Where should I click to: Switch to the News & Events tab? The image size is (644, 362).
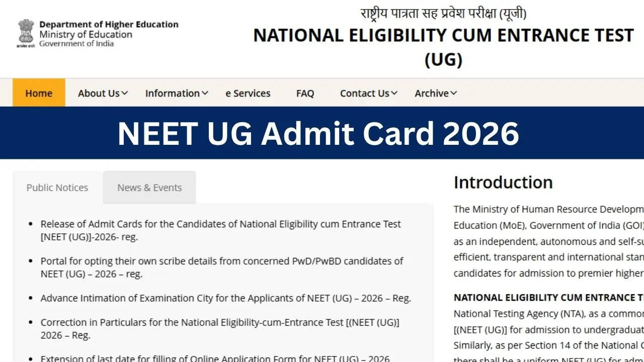pyautogui.click(x=149, y=188)
